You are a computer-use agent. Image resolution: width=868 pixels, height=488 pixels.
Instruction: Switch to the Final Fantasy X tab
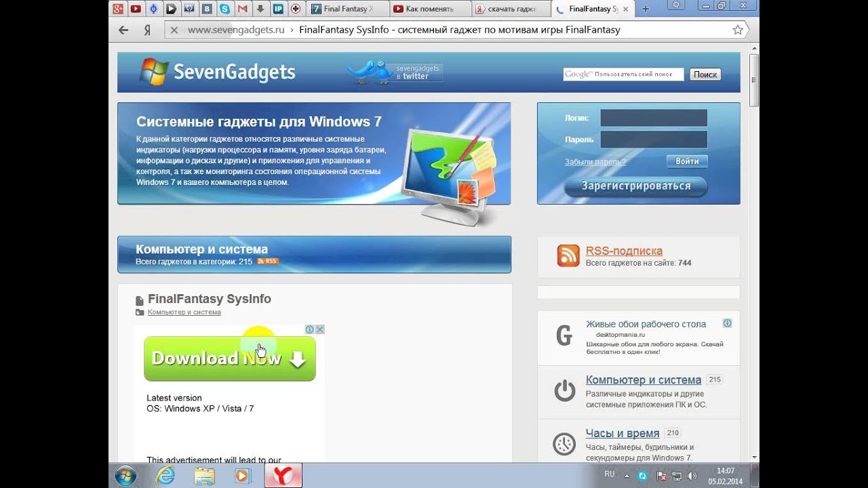pyautogui.click(x=347, y=9)
